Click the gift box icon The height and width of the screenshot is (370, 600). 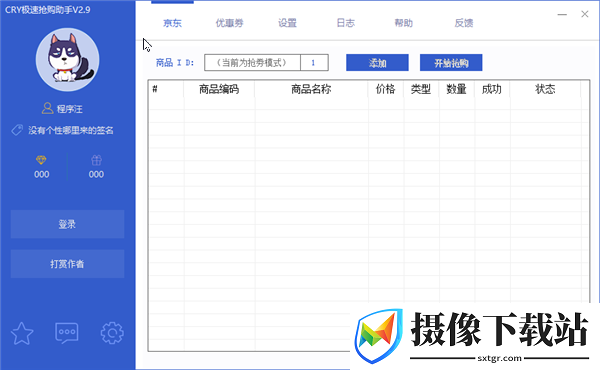click(96, 160)
